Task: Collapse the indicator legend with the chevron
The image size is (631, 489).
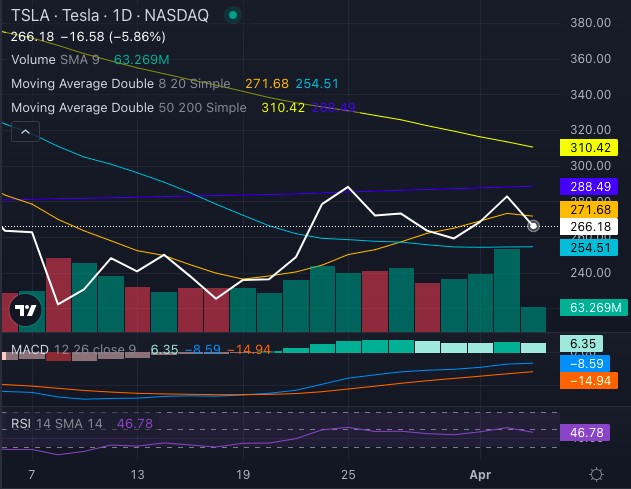Action: pyautogui.click(x=25, y=132)
